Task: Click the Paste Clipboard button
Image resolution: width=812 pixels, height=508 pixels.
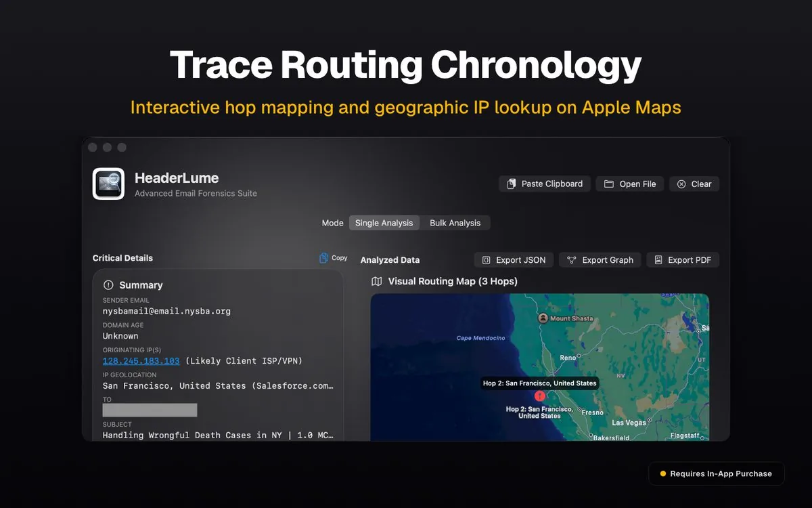Action: 545,184
